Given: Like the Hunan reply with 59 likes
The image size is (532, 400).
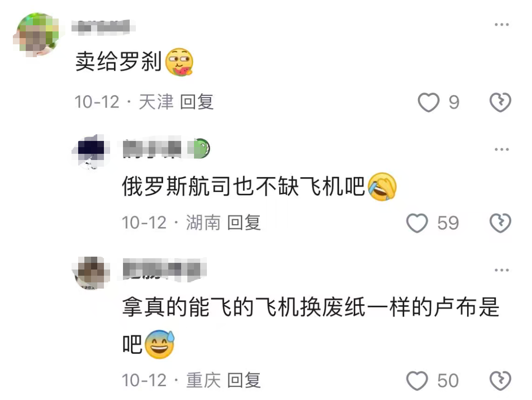Looking at the screenshot, I should (417, 223).
